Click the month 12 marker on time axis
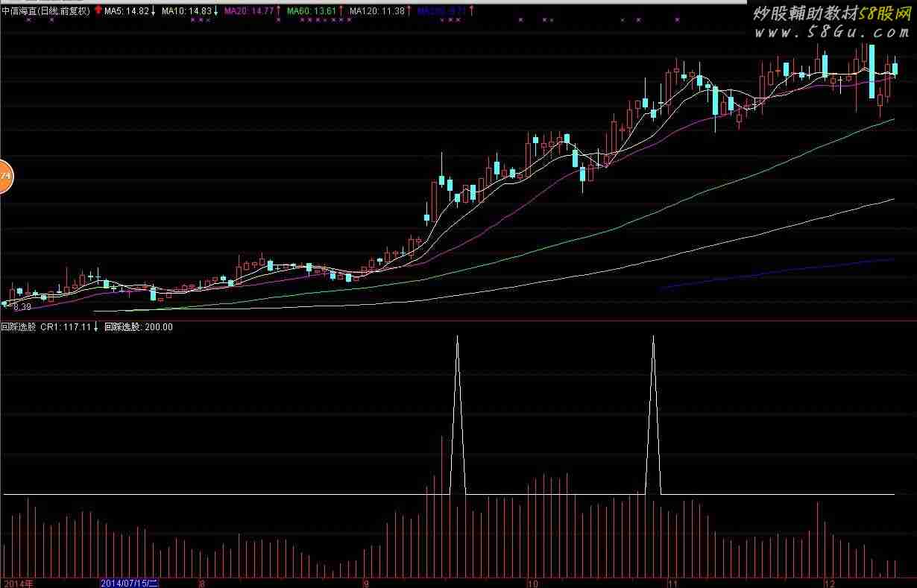 click(829, 583)
